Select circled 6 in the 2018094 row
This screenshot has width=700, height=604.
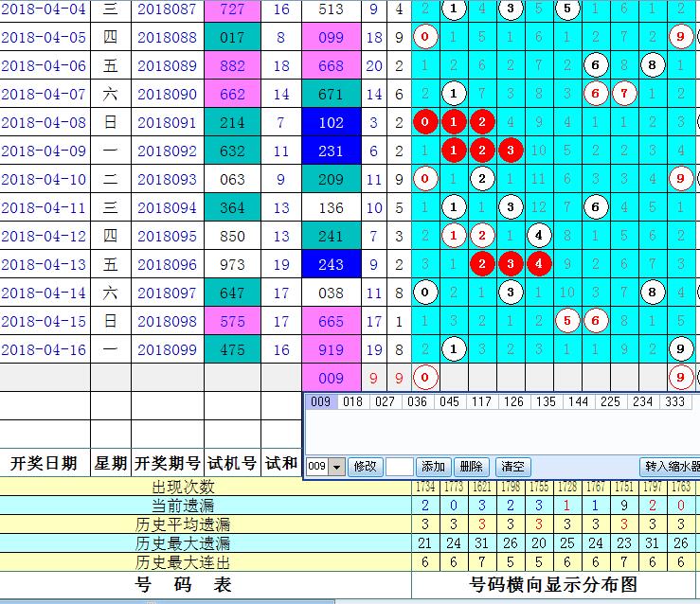(x=596, y=208)
